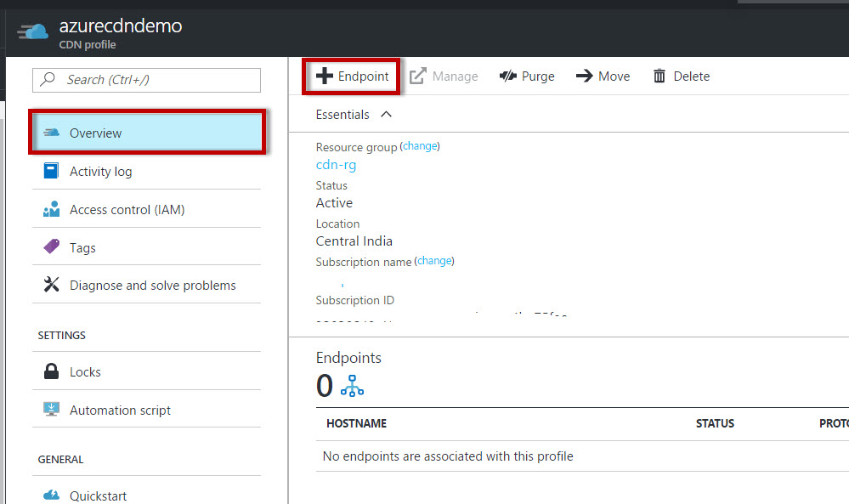Click the Manage external-link icon

click(417, 76)
